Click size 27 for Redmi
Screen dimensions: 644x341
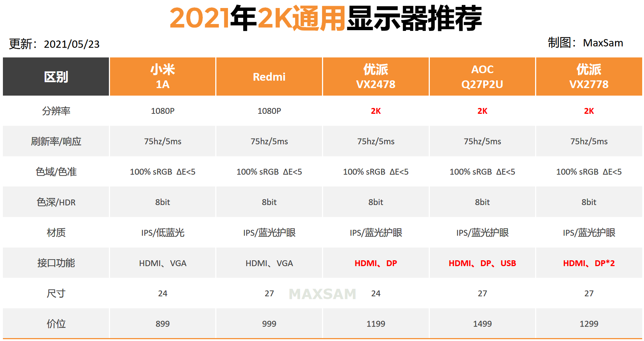[269, 293]
